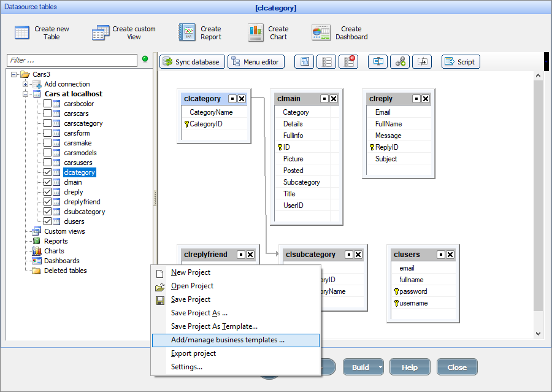Click the Filter search field
This screenshot has width=552, height=392.
click(x=72, y=60)
